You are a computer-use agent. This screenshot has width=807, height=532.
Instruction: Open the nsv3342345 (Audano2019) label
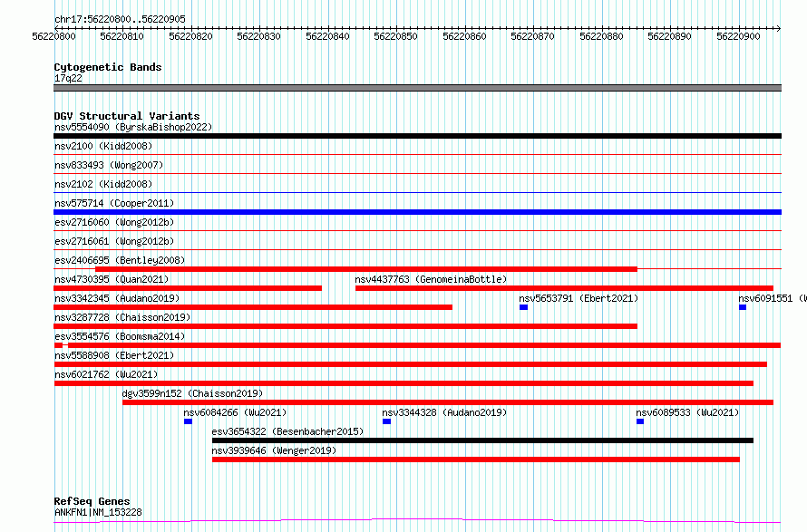117,298
